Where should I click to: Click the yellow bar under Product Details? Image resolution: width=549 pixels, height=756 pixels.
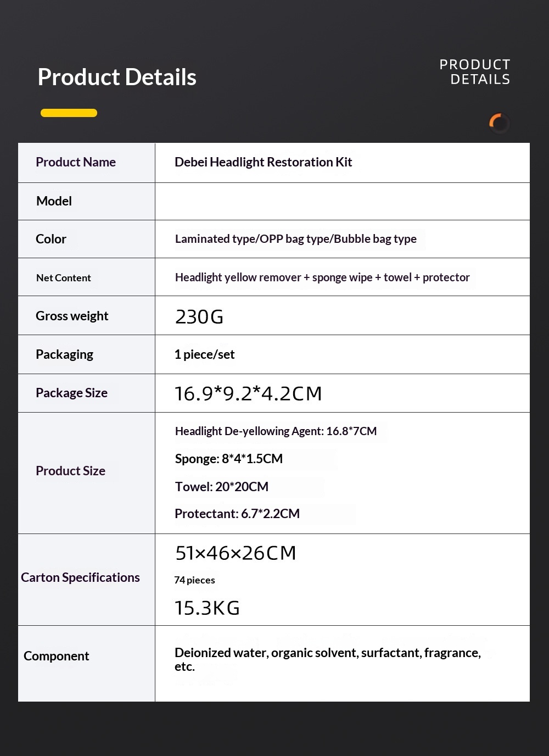(69, 113)
